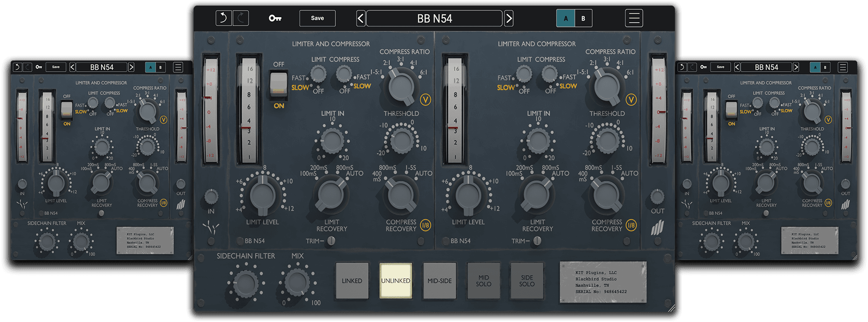Click the right channel 1/8 icon
868x322 pixels.
[631, 225]
